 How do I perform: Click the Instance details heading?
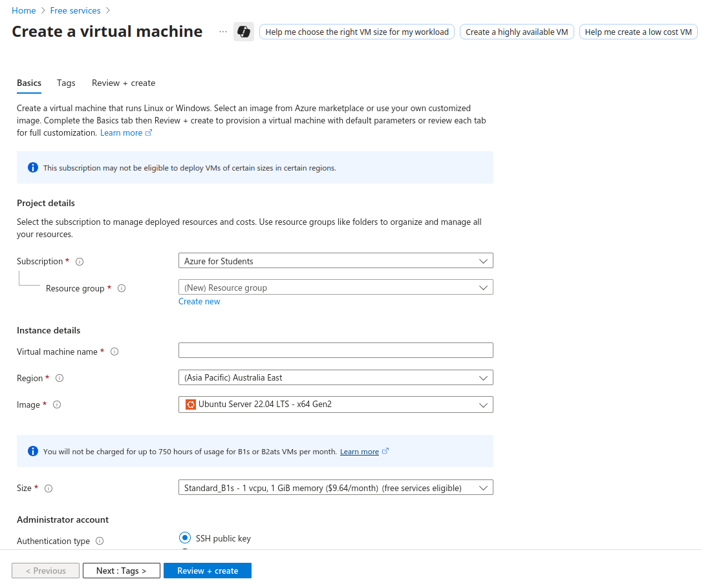49,331
